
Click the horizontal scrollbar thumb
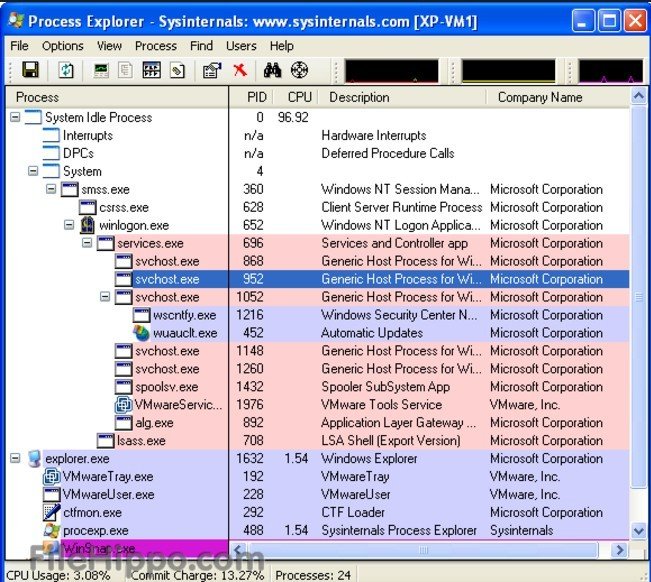(423, 550)
